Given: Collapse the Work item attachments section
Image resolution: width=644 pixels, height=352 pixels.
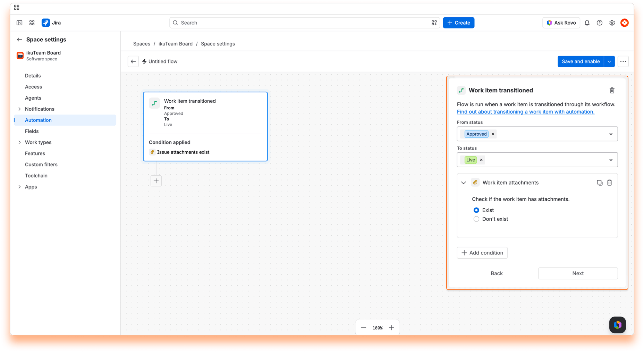Looking at the screenshot, I should 464,183.
